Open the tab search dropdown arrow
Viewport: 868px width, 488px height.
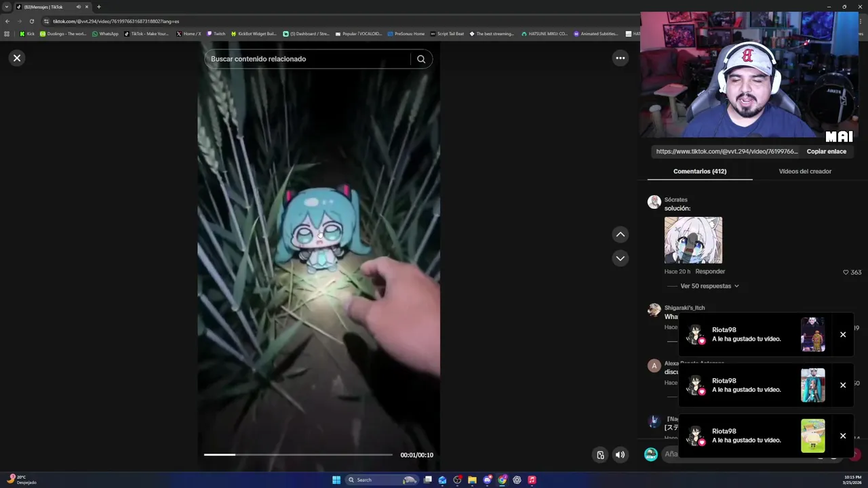(x=7, y=7)
